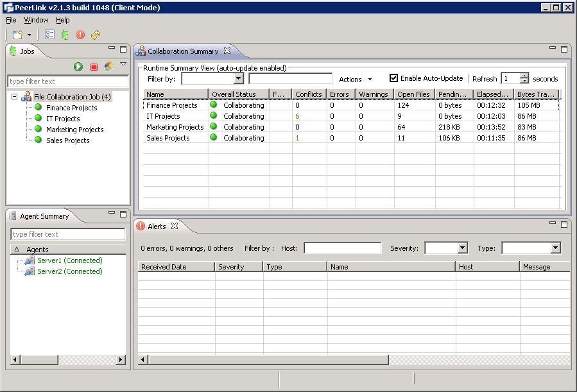The image size is (577, 392).
Task: Select Finance Projects in Jobs tree
Action: click(72, 108)
